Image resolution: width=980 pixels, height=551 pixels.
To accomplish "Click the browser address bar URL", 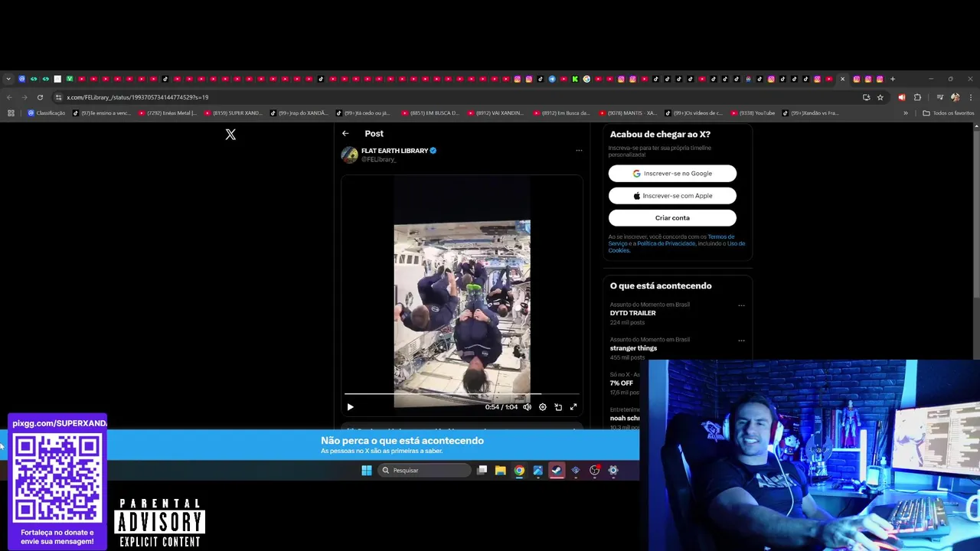I will [138, 97].
